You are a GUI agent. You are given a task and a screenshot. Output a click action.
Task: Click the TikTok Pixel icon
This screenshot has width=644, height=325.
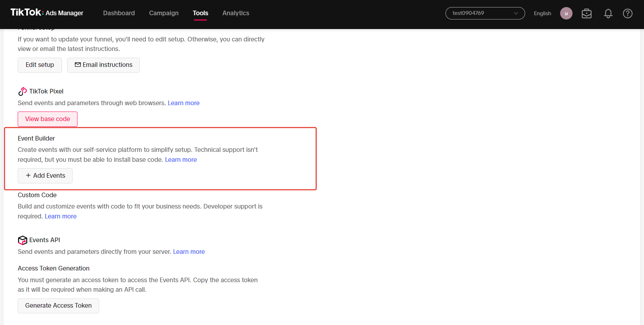coord(22,91)
